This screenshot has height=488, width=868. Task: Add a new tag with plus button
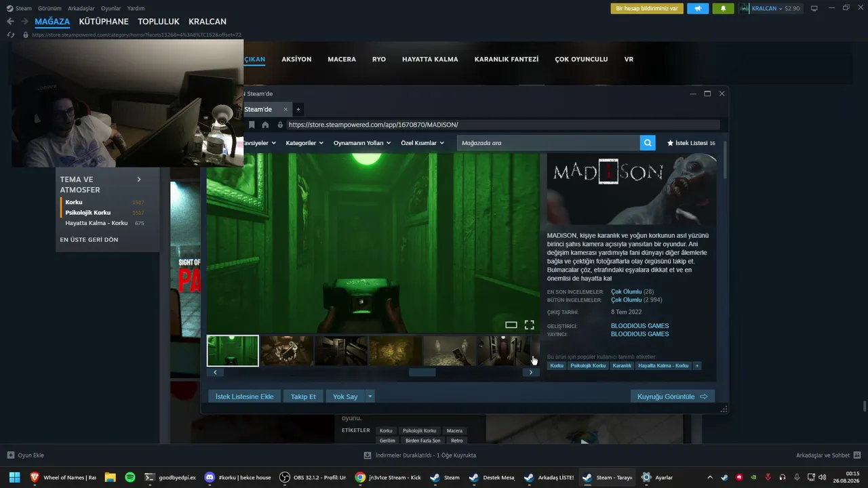[696, 366]
